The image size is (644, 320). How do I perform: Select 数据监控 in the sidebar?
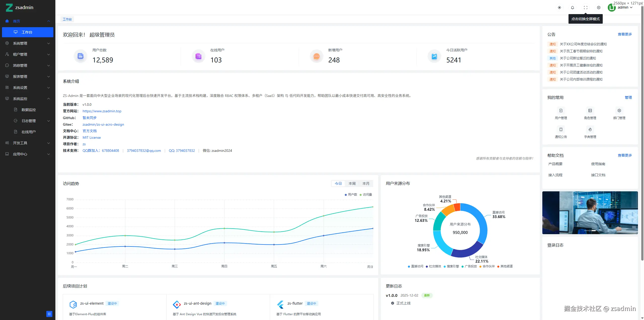[x=29, y=110]
